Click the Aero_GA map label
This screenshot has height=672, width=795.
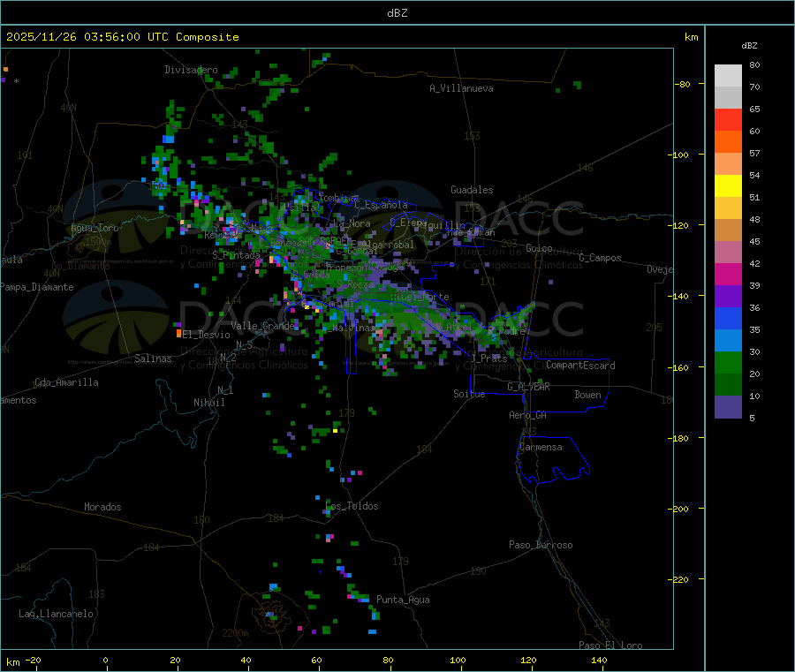[x=527, y=415]
